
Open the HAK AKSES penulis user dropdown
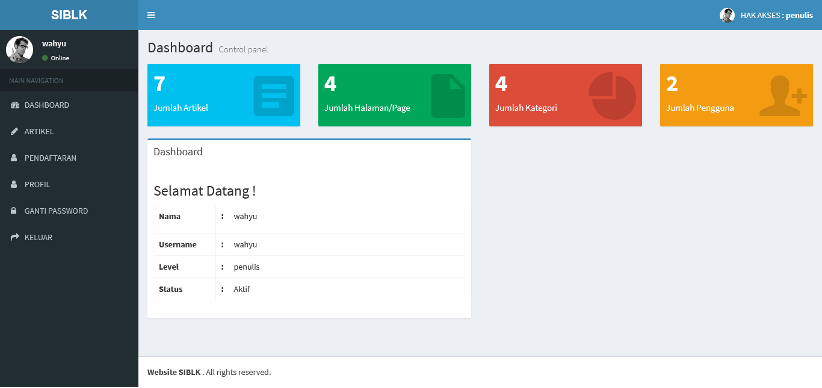click(766, 15)
